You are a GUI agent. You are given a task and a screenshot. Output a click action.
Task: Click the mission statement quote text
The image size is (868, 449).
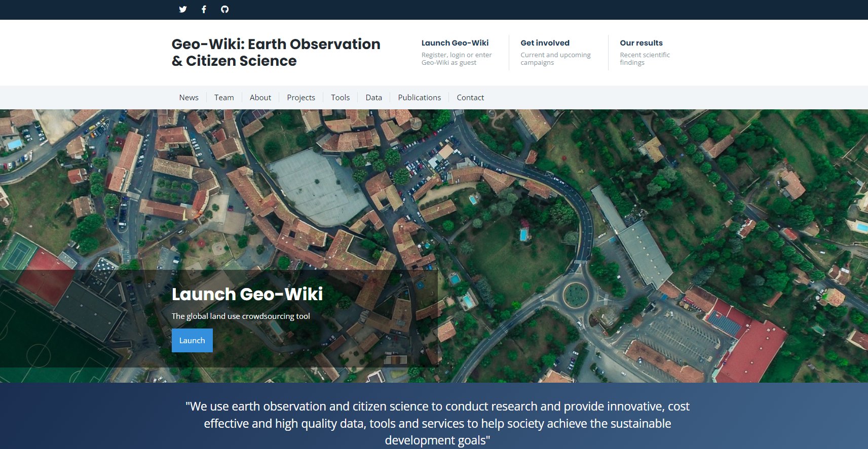click(437, 423)
